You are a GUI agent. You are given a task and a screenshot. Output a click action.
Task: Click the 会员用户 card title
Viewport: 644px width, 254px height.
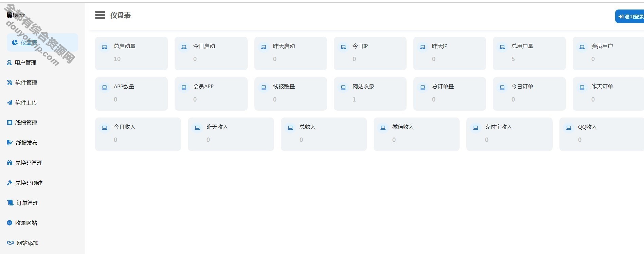602,46
